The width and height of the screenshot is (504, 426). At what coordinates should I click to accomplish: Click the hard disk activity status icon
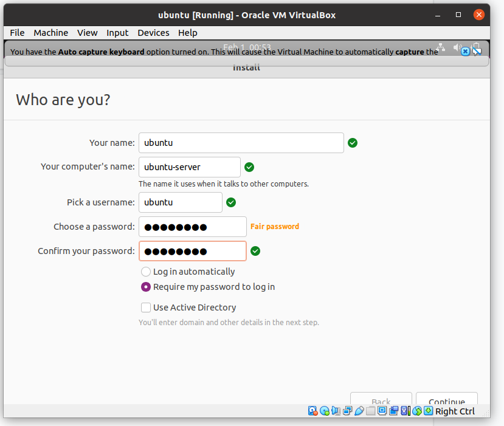click(x=312, y=411)
